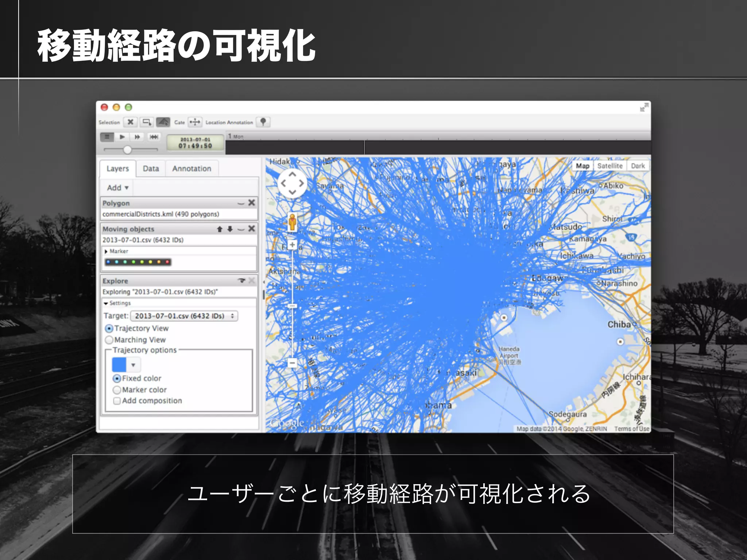The width and height of the screenshot is (747, 560).
Task: Click 2013-07-01.csv (6432 IDs) layer entry
Action: (143, 240)
